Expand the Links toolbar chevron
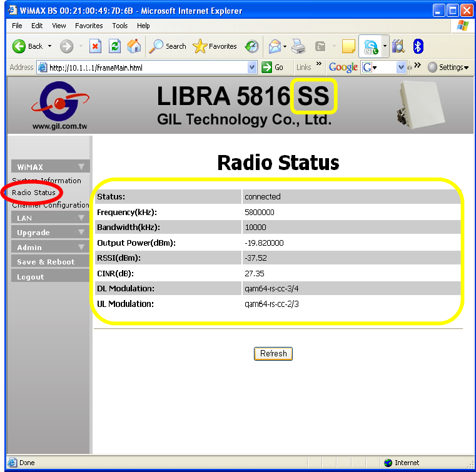This screenshot has height=472, width=476. click(x=319, y=64)
